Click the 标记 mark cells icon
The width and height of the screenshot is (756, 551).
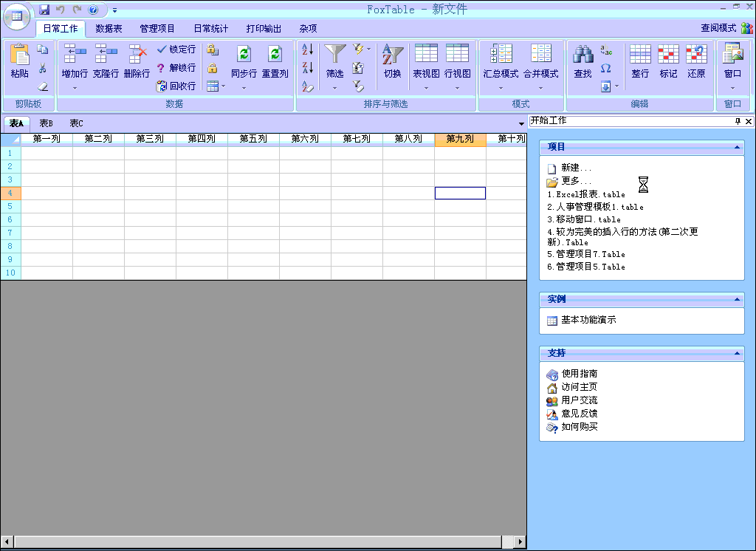click(x=668, y=54)
